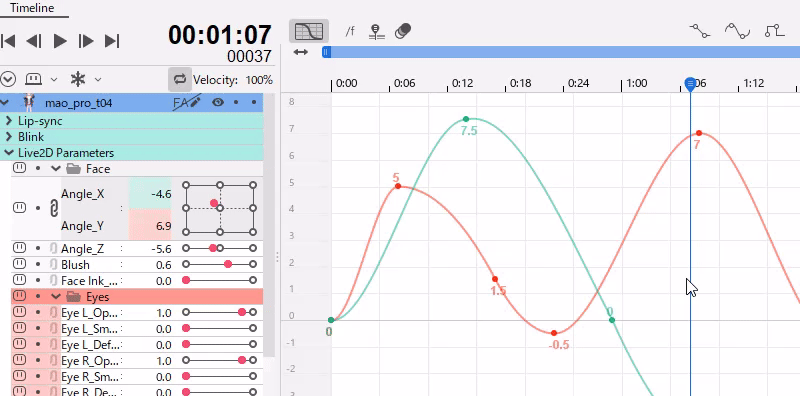The height and width of the screenshot is (396, 800).
Task: Click the go-to-first-frame playback button
Action: point(8,41)
